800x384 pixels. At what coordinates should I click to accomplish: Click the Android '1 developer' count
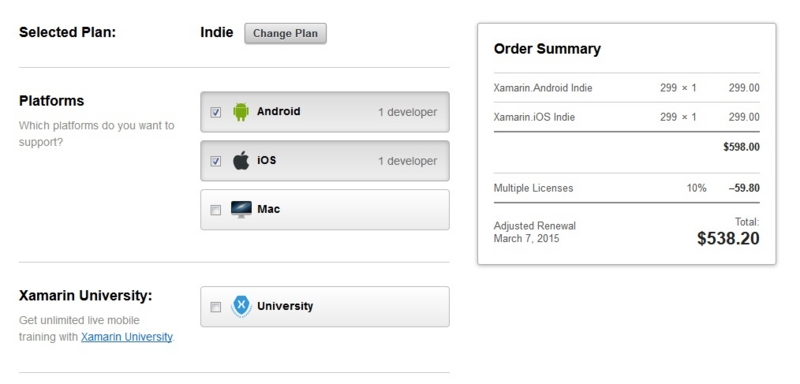point(407,112)
